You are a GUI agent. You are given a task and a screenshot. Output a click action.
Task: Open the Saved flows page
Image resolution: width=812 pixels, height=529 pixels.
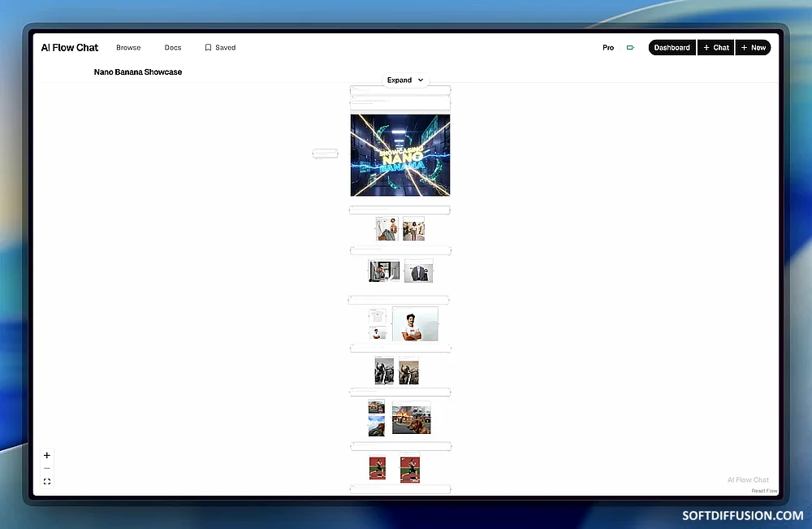click(220, 48)
